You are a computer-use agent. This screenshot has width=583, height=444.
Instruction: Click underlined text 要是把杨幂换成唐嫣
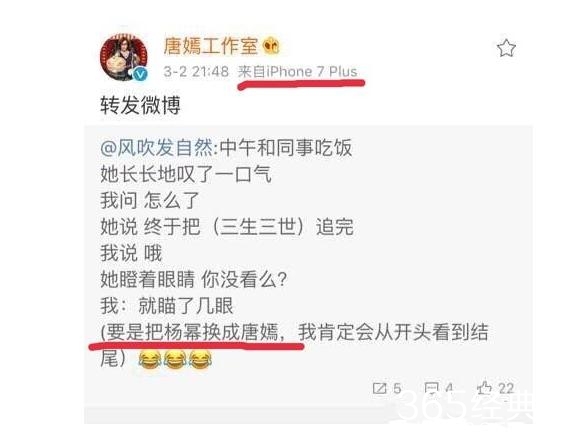[193, 332]
